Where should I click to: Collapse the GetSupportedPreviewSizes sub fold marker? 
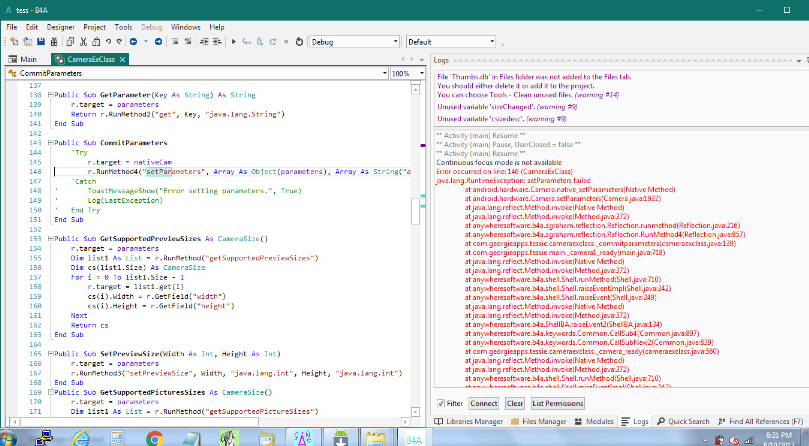[53, 240]
